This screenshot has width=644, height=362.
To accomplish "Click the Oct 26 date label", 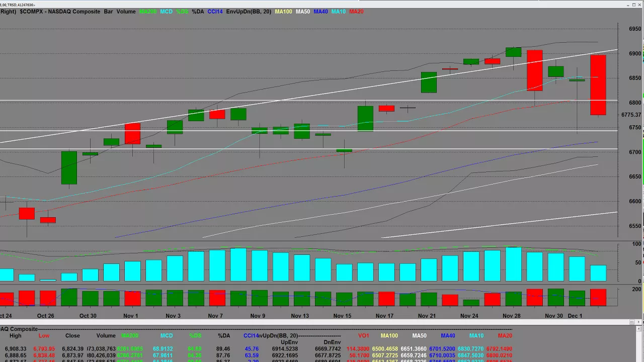I will 45,316.
